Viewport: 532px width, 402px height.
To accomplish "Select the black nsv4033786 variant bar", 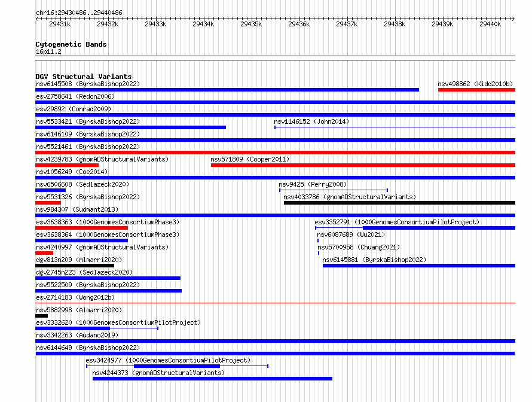I will [x=400, y=203].
